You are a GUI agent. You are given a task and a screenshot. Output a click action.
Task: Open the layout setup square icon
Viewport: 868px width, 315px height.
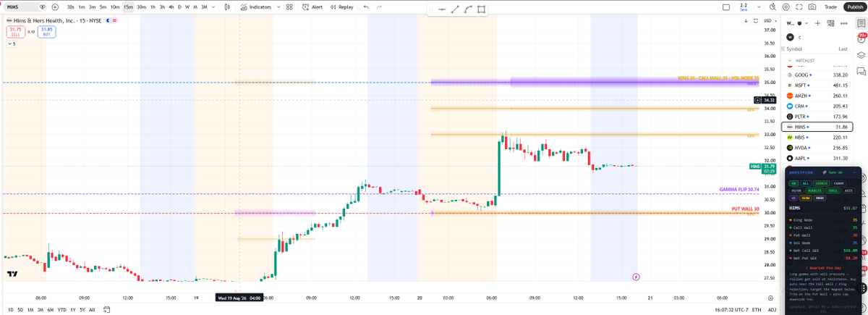pyautogui.click(x=726, y=7)
